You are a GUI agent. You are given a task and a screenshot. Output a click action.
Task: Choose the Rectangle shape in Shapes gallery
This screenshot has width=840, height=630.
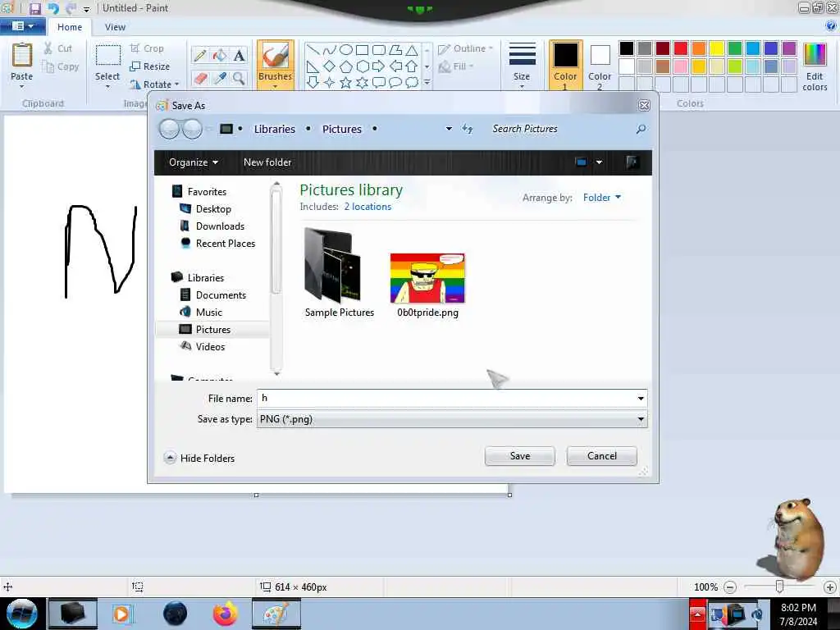coord(362,50)
